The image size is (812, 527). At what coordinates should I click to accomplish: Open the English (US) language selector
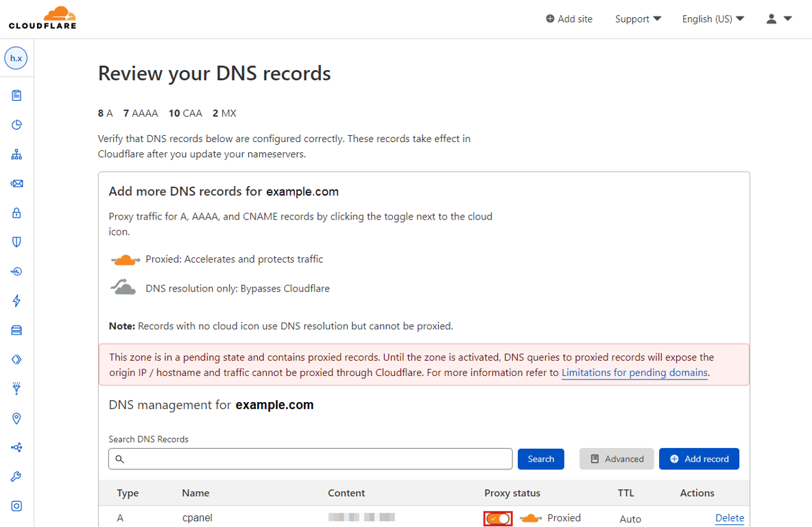pyautogui.click(x=713, y=19)
